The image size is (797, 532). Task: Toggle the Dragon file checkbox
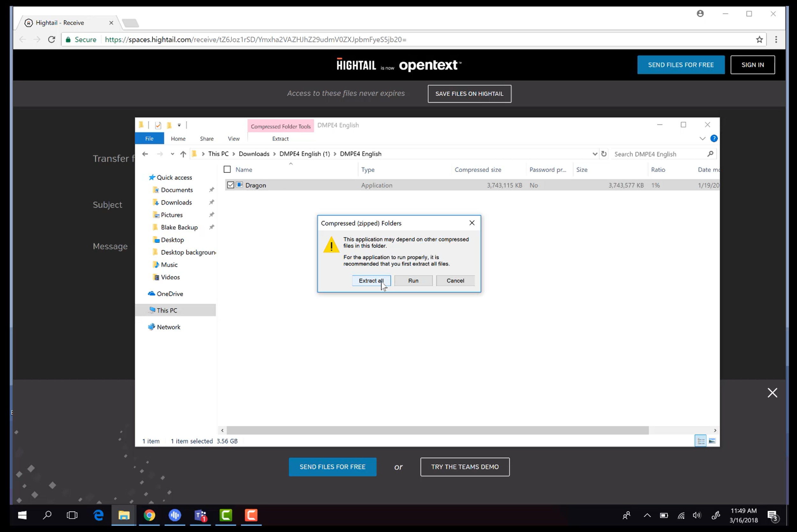231,185
